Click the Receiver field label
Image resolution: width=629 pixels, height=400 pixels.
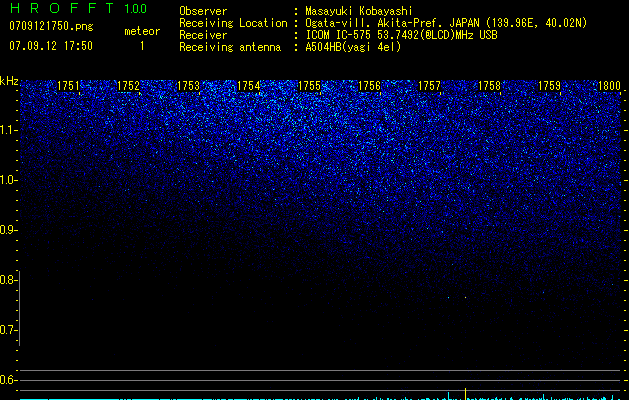[x=203, y=35]
